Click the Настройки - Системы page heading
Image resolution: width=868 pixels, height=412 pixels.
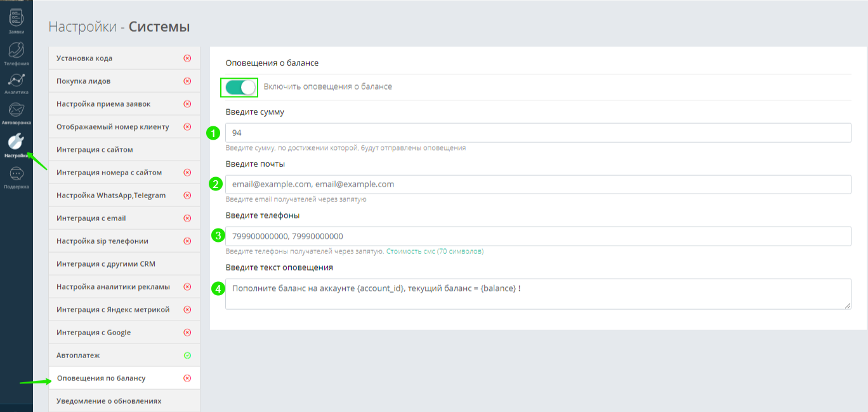119,27
